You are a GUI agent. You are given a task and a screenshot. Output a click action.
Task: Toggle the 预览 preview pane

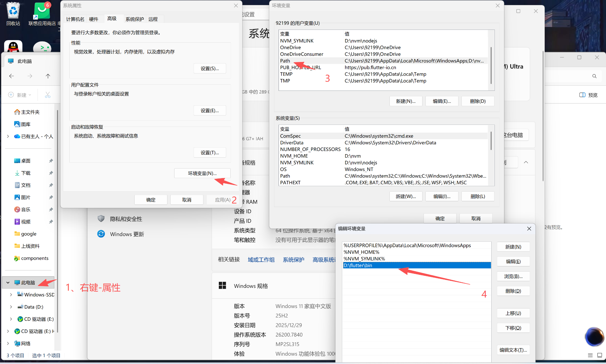tap(588, 95)
